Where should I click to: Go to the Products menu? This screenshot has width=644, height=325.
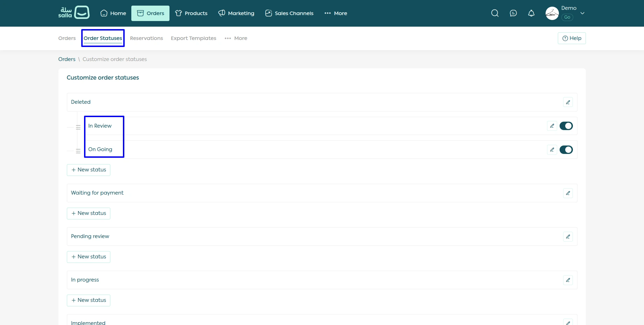click(x=191, y=13)
